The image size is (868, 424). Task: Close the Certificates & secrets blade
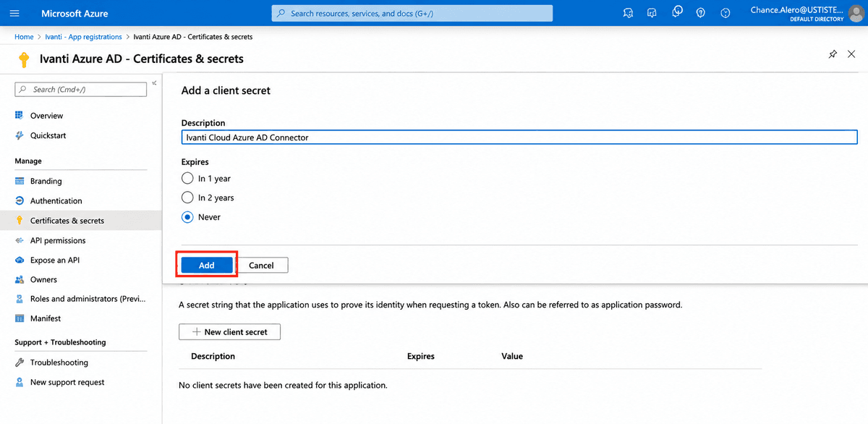tap(851, 54)
